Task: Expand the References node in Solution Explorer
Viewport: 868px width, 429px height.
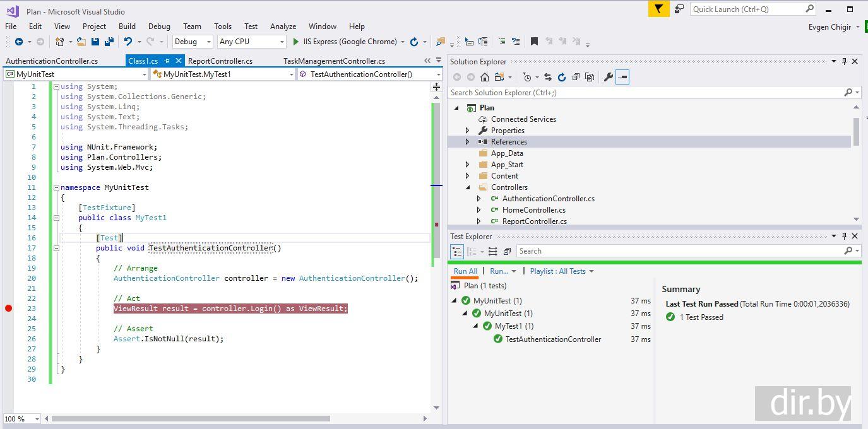Action: click(x=468, y=142)
